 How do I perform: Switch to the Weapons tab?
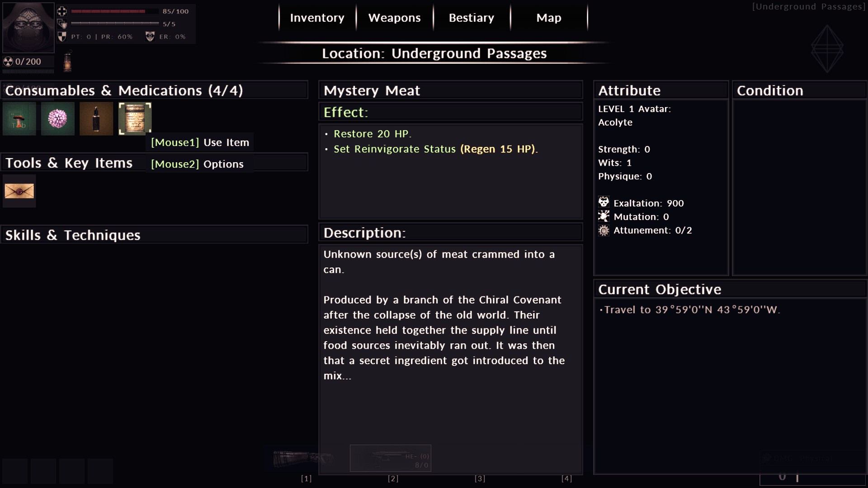pos(395,18)
